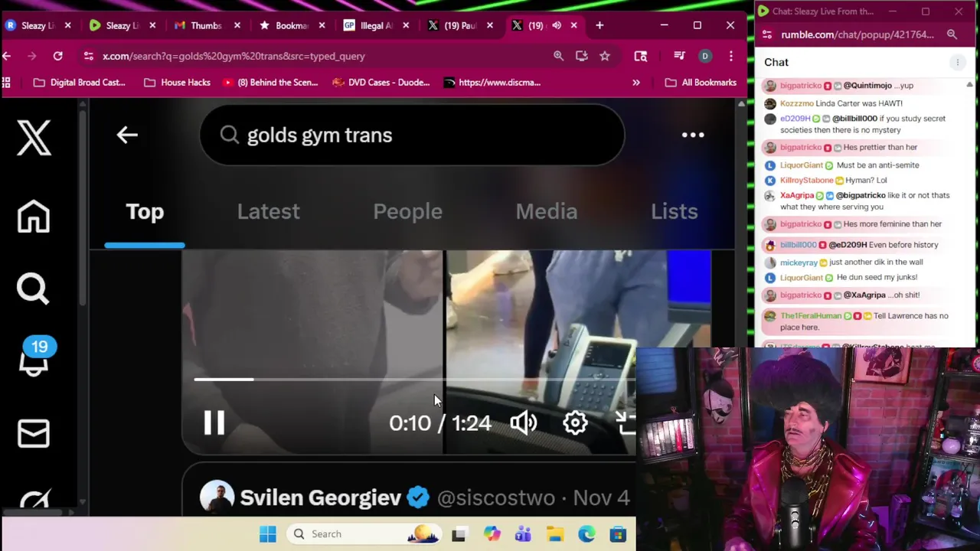Screen dimensions: 980x551
Task: Click chat user bigpatricko in yup message
Action: point(800,86)
